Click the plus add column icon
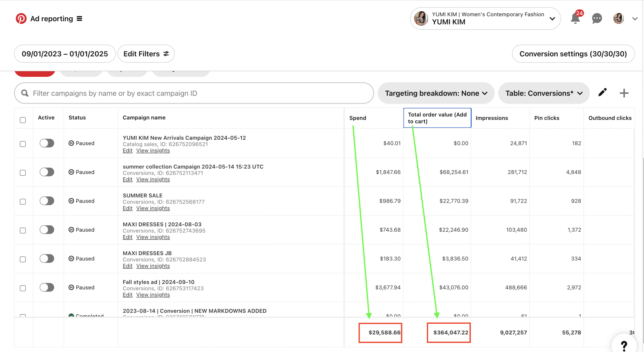The image size is (644, 352). pyautogui.click(x=624, y=93)
